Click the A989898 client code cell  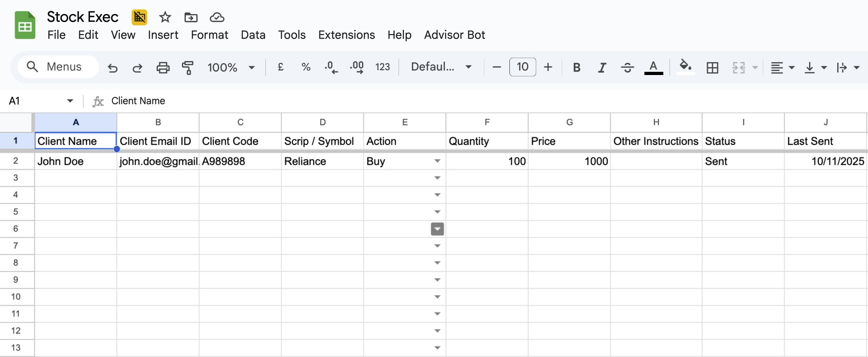[240, 161]
